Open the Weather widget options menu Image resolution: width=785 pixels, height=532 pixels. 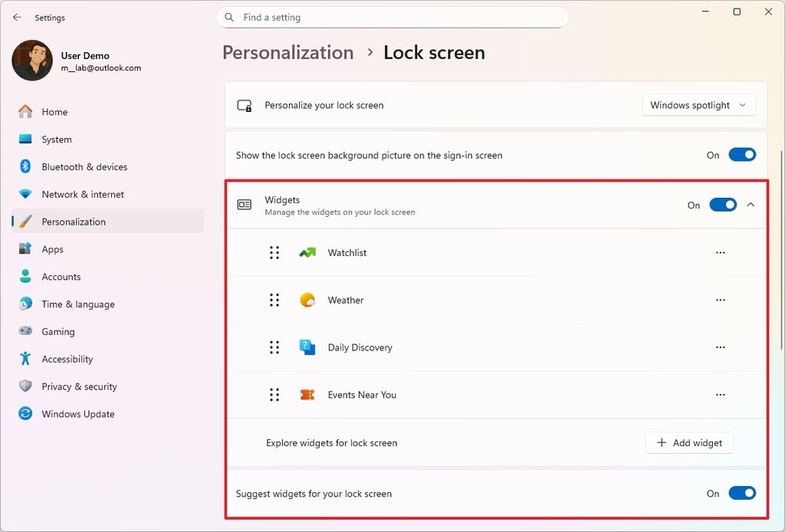pos(720,300)
